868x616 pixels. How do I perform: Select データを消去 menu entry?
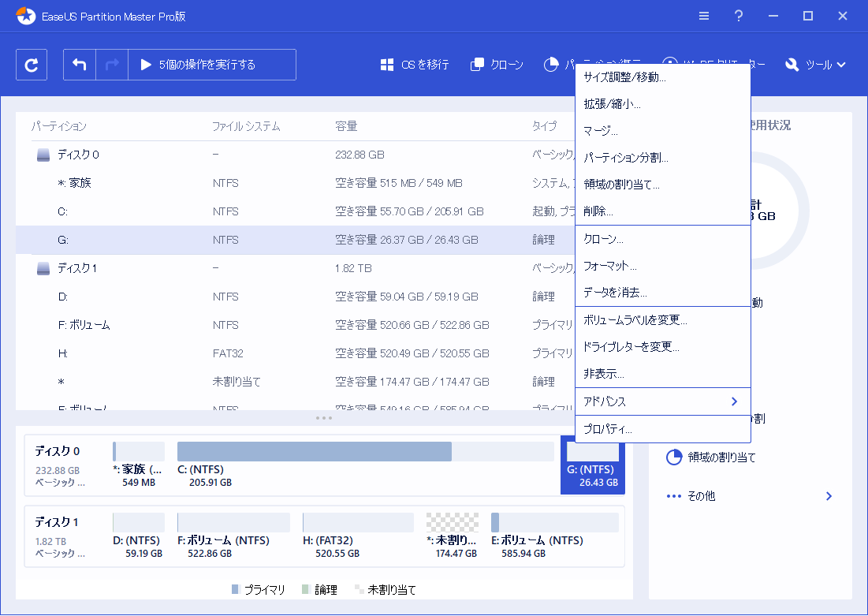point(662,293)
